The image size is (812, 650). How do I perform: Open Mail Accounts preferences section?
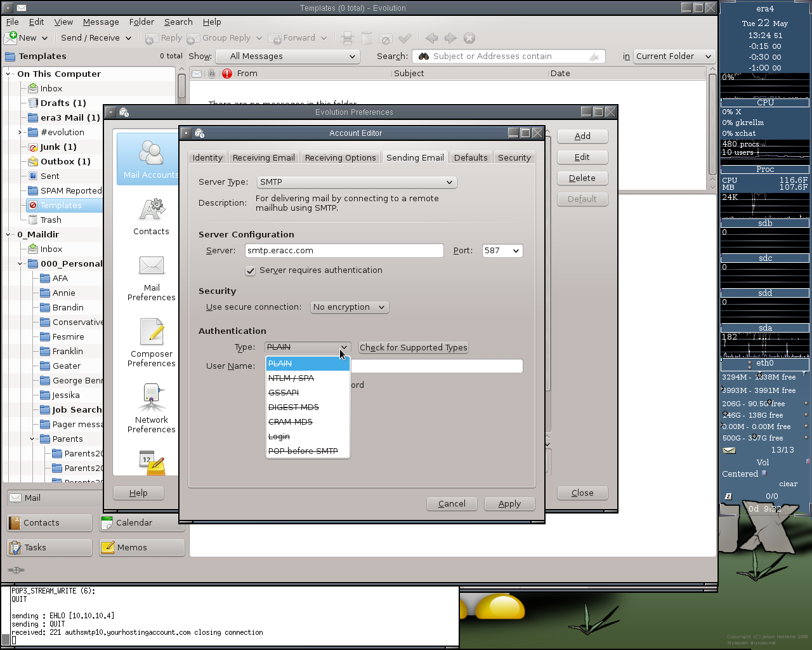point(150,159)
